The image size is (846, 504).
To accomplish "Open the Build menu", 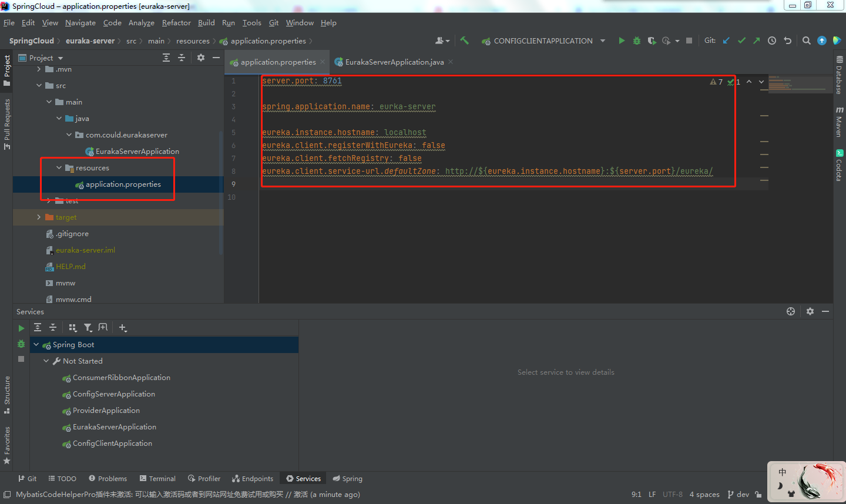I will 206,23.
